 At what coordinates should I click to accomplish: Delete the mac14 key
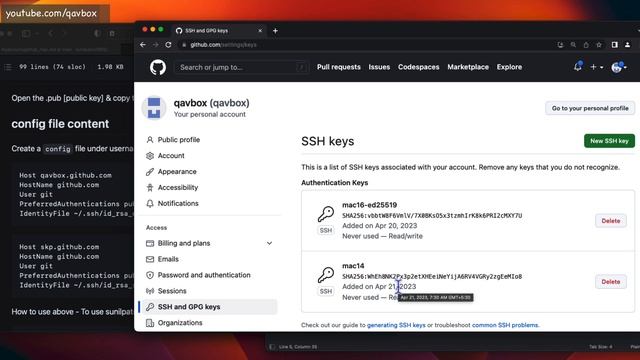tap(611, 282)
